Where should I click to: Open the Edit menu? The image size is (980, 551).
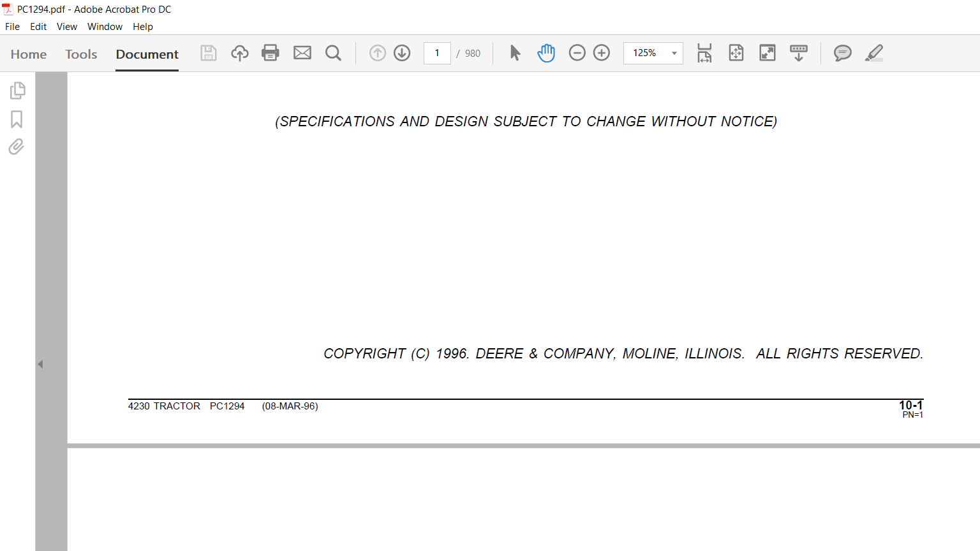tap(38, 27)
